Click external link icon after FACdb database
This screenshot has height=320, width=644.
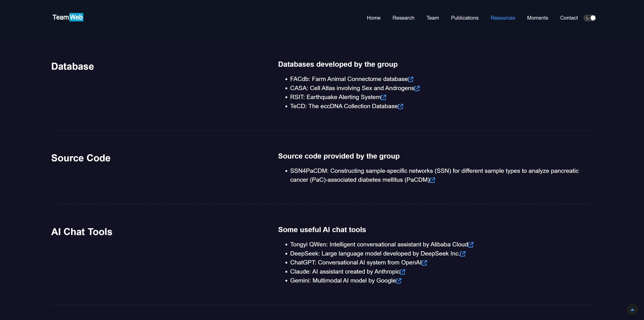click(x=411, y=79)
